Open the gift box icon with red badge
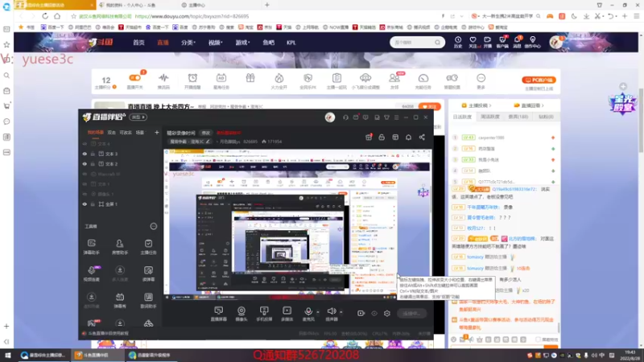The width and height of the screenshot is (644, 362). (369, 137)
